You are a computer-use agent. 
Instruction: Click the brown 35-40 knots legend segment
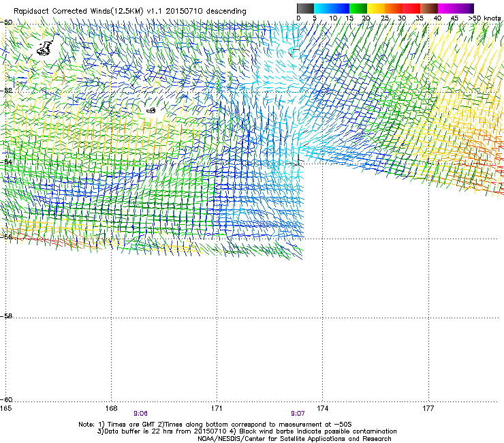[429, 8]
